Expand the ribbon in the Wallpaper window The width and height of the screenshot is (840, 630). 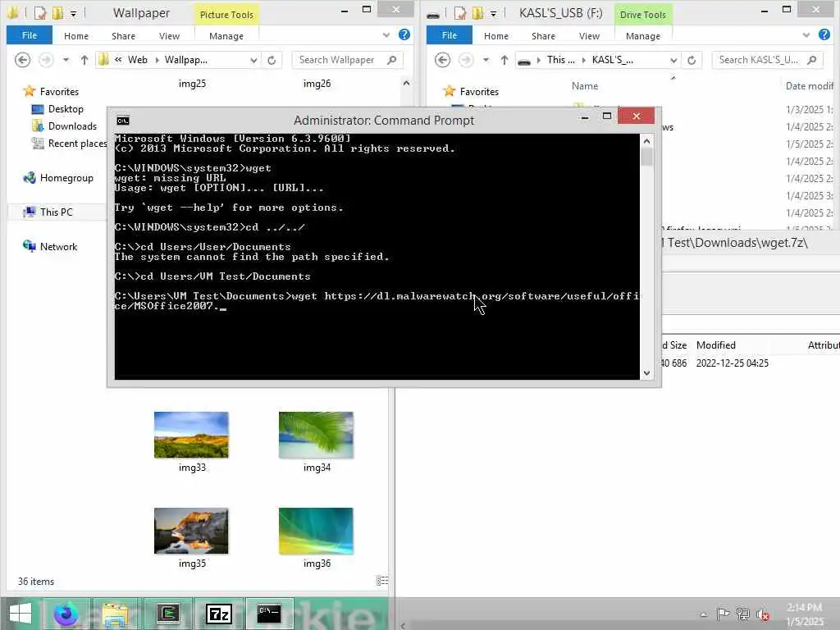coord(386,35)
